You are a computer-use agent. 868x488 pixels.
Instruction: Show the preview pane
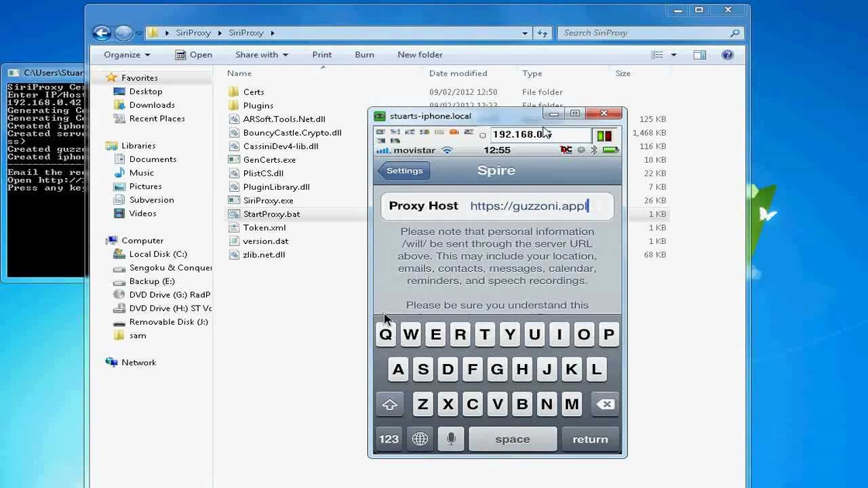pos(700,55)
